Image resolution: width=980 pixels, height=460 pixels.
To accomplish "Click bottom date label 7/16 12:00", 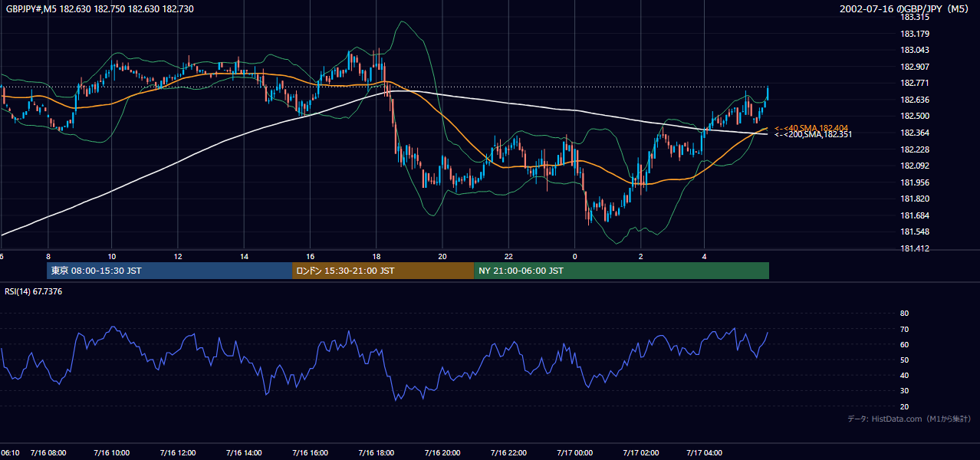I will pyautogui.click(x=178, y=452).
